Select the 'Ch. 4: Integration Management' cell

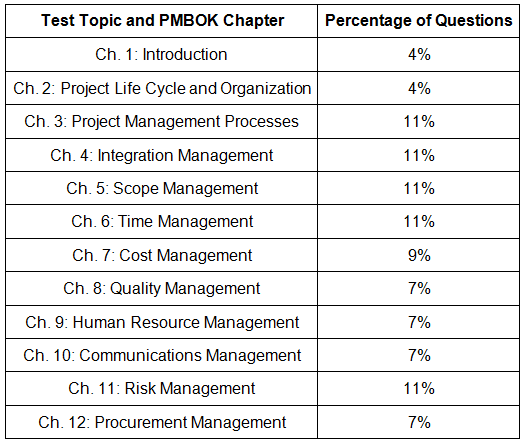click(x=161, y=155)
